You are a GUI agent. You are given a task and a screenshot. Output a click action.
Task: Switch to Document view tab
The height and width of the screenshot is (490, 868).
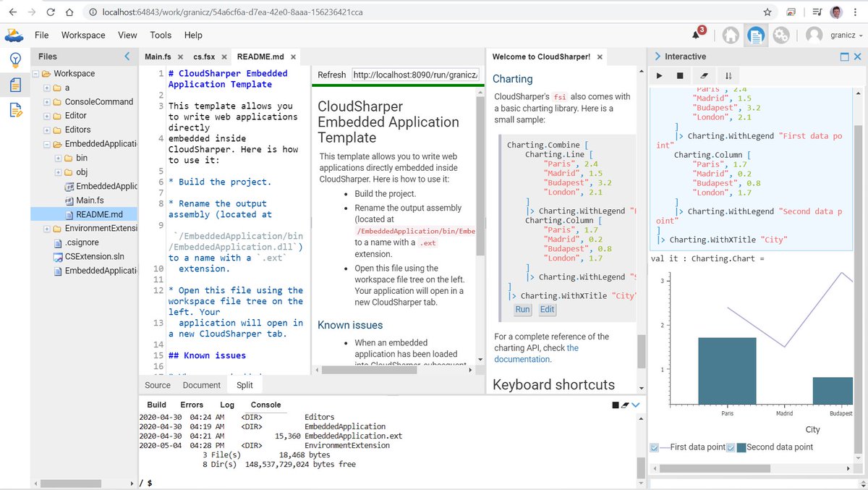coord(202,385)
